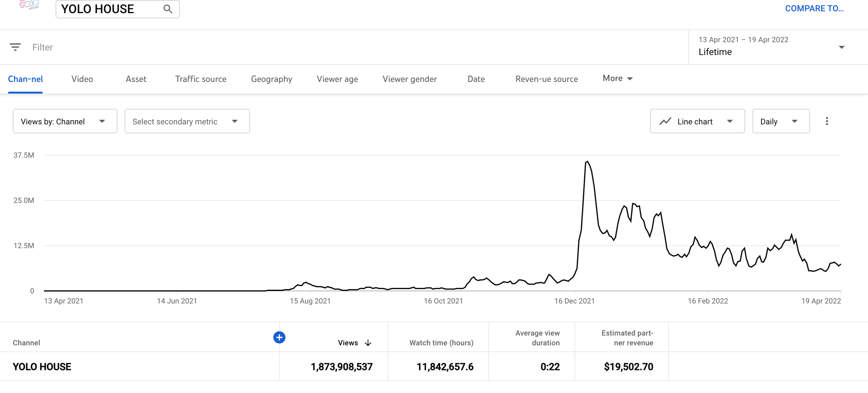Click the 0:22 average duration value
The height and width of the screenshot is (393, 868).
[x=550, y=366]
